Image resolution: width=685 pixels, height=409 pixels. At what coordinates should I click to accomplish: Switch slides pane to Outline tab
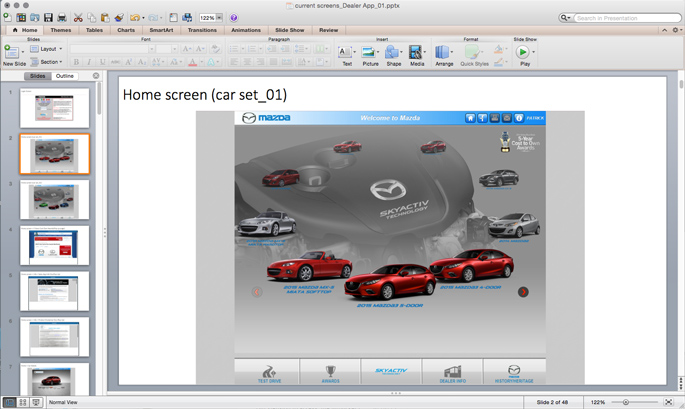click(65, 76)
